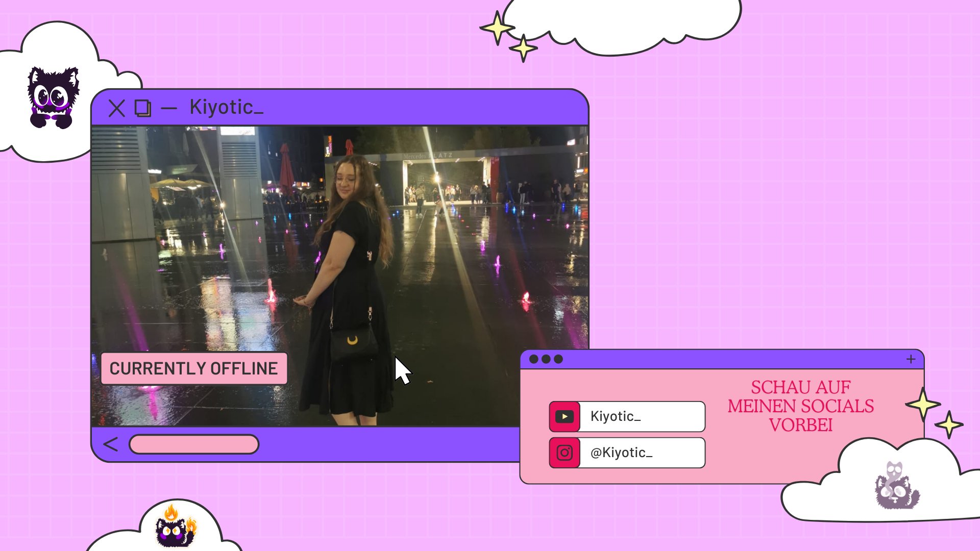
Task: Click the back chevron arrow in bottom bar
Action: (x=111, y=444)
